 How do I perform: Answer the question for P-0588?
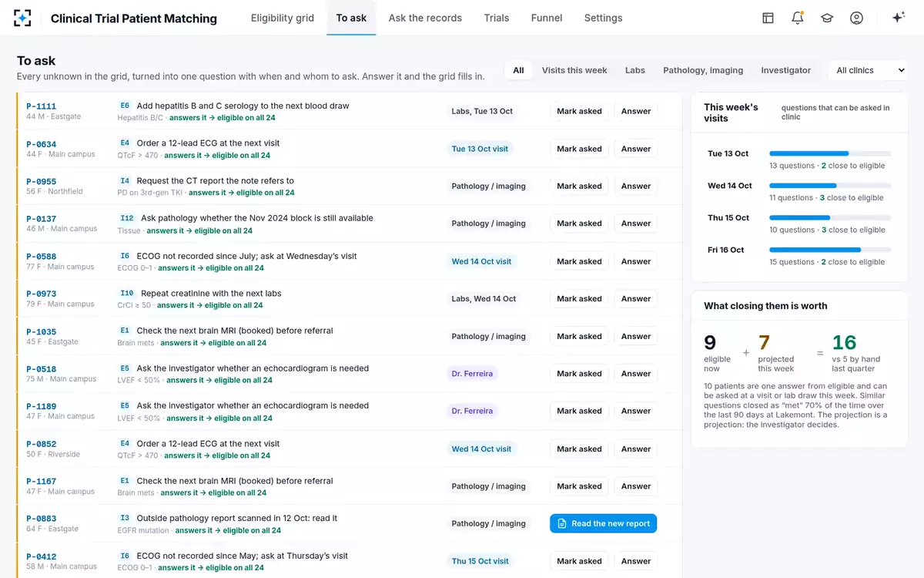pyautogui.click(x=636, y=261)
